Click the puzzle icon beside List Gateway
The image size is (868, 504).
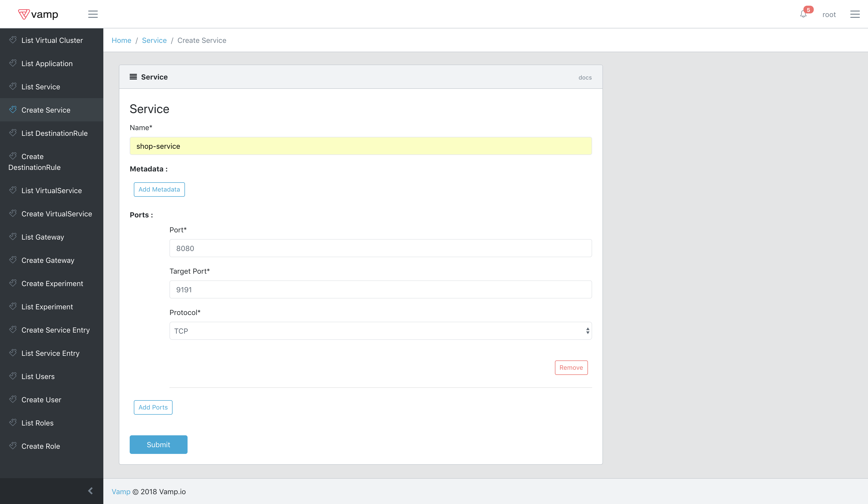click(x=13, y=237)
